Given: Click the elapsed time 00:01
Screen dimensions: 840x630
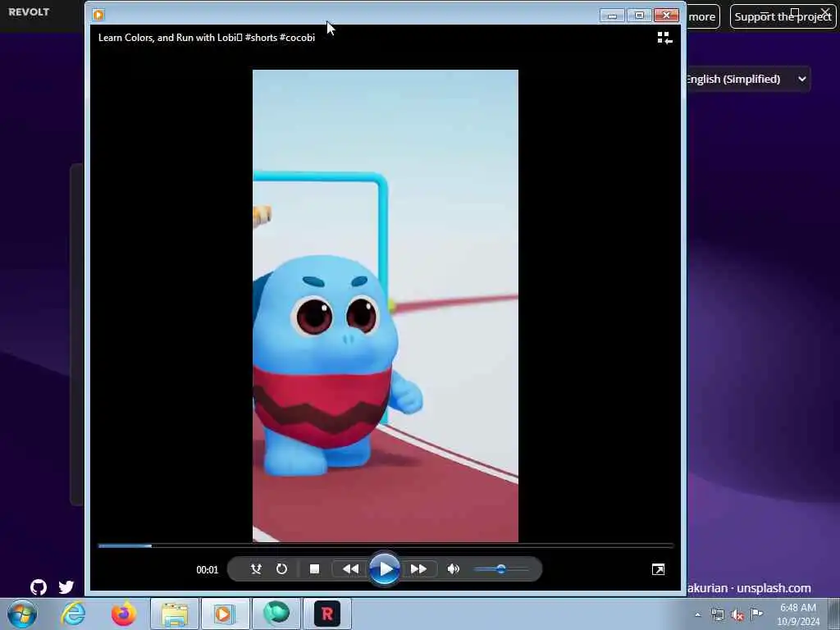Looking at the screenshot, I should point(208,569).
